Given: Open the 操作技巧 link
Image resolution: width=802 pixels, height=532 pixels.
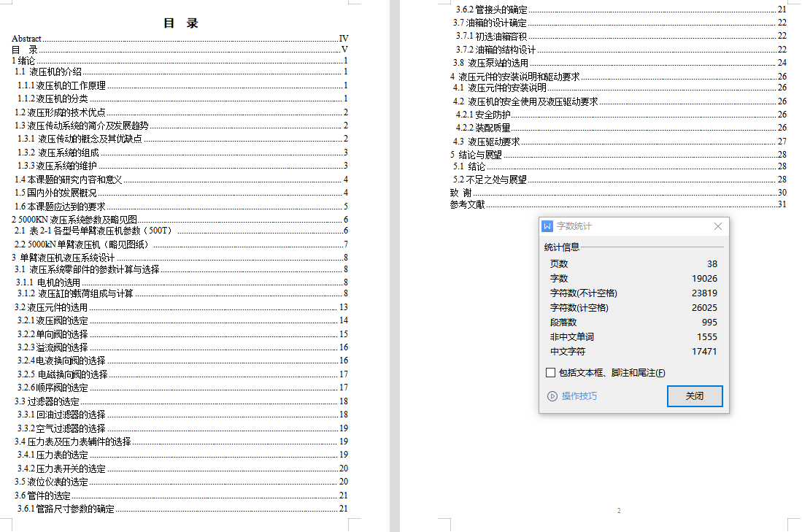Looking at the screenshot, I should pos(579,396).
